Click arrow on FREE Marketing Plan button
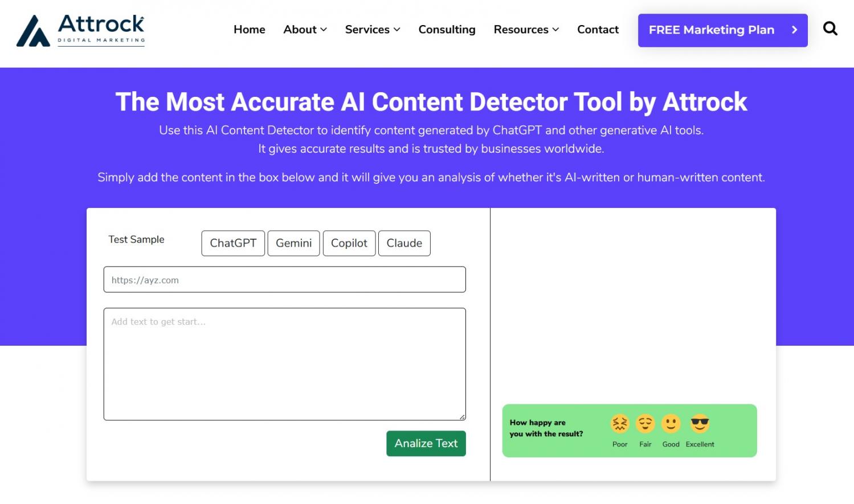854x504 pixels. pos(794,30)
